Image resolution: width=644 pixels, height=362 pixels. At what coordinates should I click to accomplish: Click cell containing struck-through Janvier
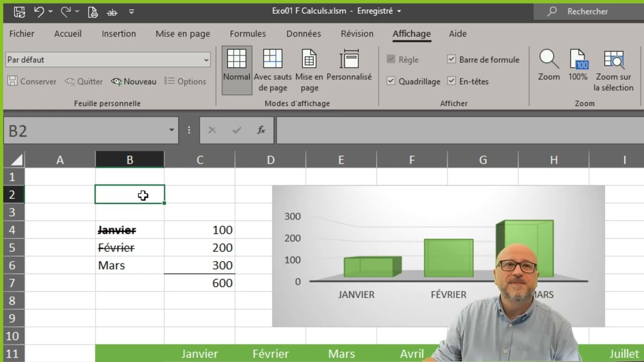[x=130, y=230]
